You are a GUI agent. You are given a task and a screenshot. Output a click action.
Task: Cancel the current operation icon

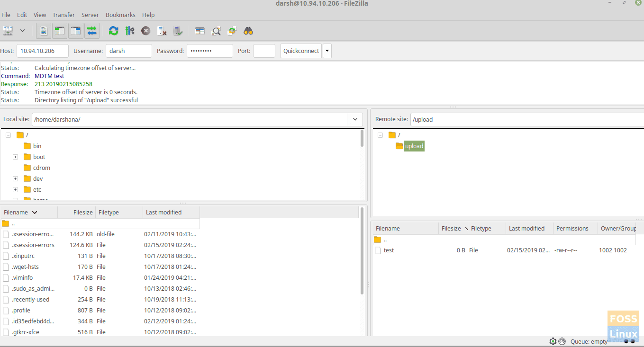pyautogui.click(x=146, y=31)
